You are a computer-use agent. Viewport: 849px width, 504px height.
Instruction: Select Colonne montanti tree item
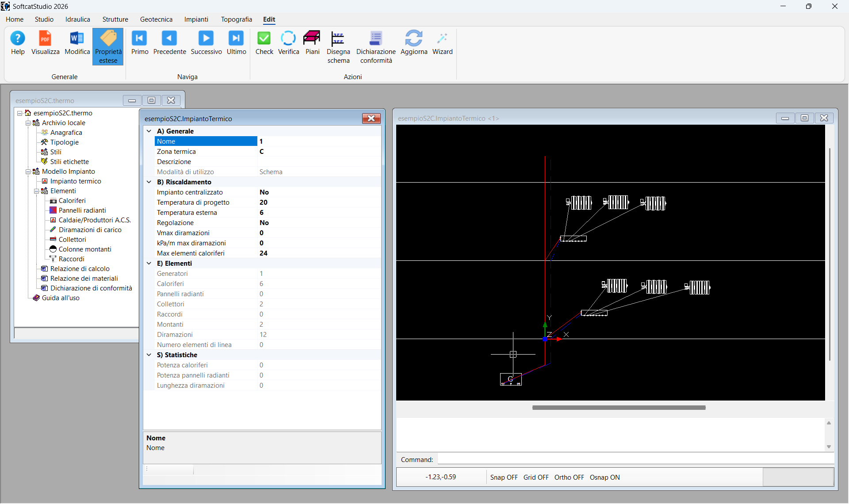[85, 249]
